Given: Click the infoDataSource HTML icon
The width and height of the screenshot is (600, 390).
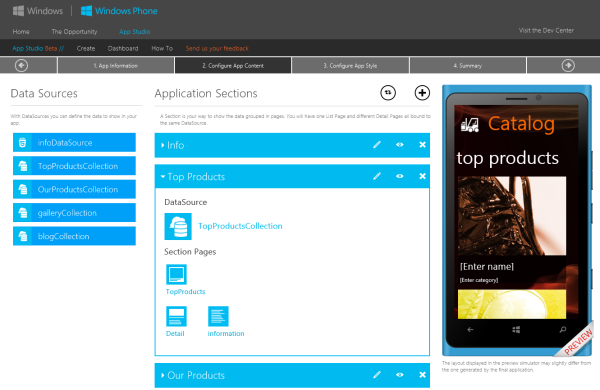Looking at the screenshot, I should click(23, 142).
